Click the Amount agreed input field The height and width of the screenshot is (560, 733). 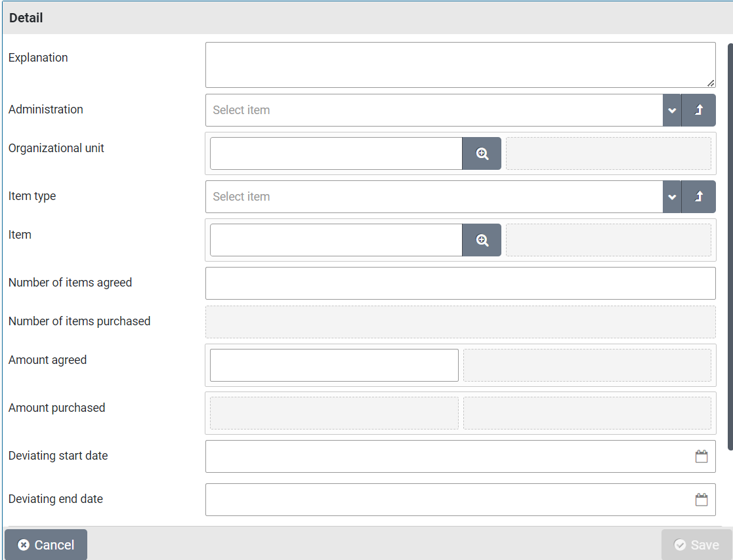tap(334, 365)
